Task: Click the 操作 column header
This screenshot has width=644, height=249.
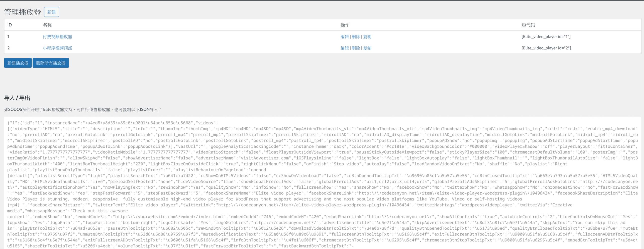Action: point(345,25)
